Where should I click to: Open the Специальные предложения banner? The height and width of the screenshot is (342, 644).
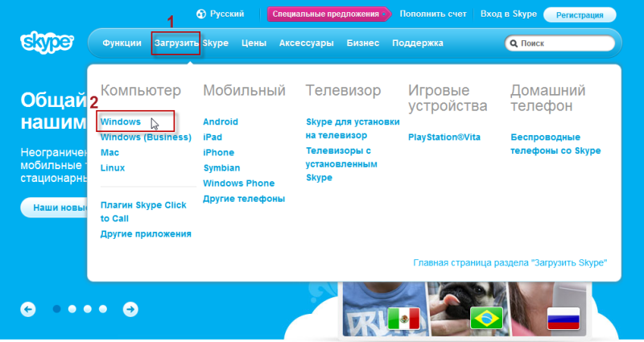[x=325, y=14]
